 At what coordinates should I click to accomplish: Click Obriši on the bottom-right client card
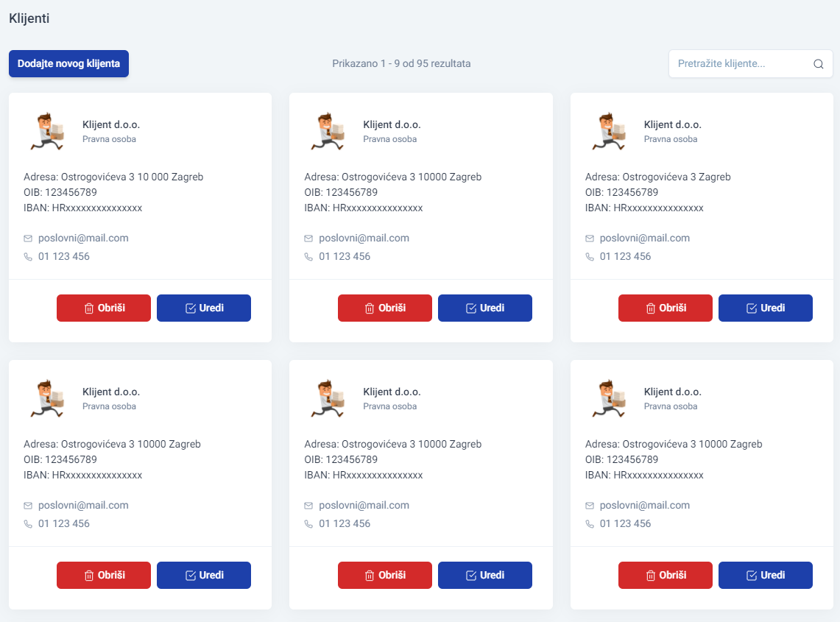(x=666, y=576)
